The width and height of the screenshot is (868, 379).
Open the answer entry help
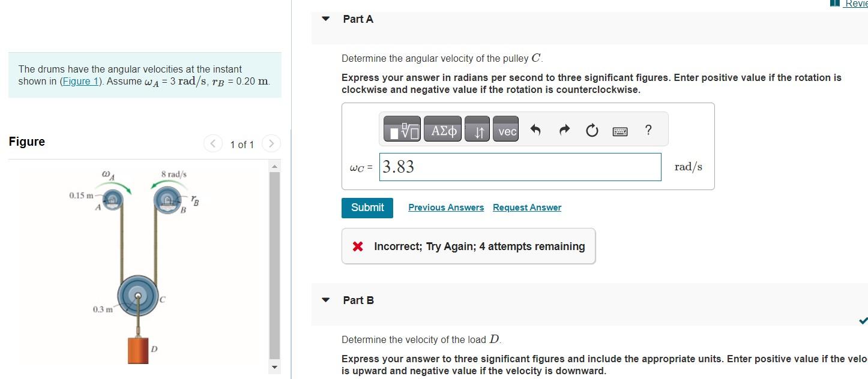click(647, 130)
